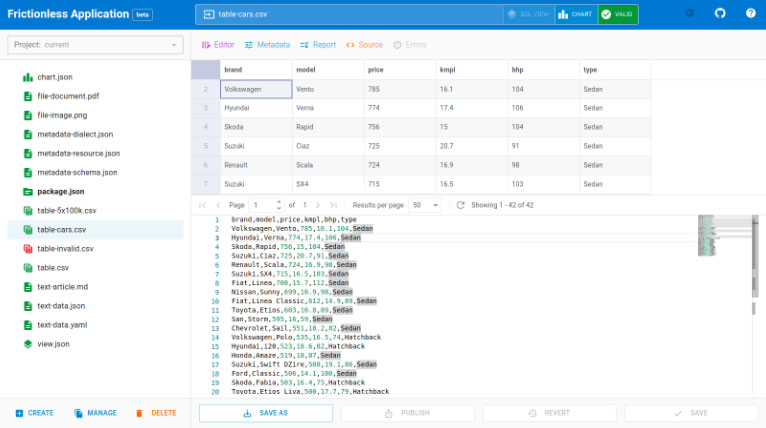
Task: Click the SAVE AS button
Action: tap(266, 413)
